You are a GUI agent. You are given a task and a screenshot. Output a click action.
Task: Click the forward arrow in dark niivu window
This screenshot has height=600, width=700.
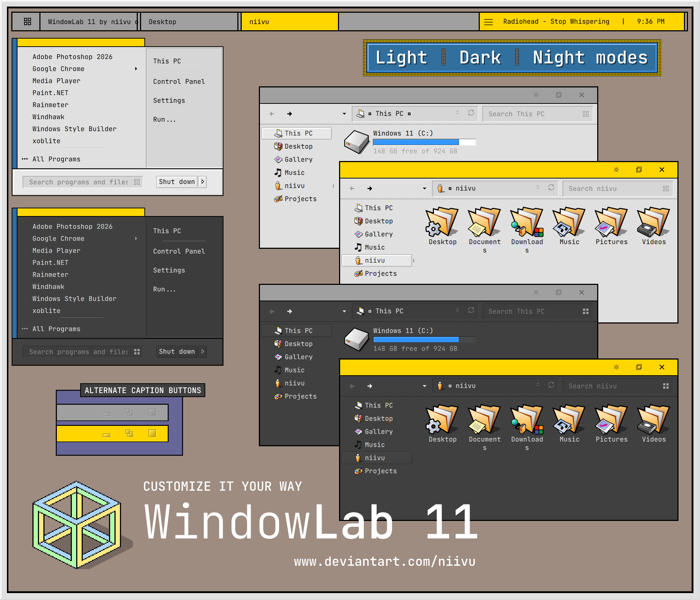point(370,386)
